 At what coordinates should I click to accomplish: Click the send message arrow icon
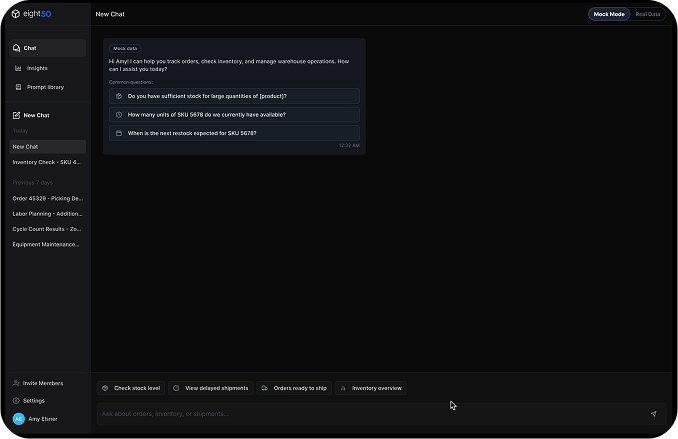click(653, 413)
